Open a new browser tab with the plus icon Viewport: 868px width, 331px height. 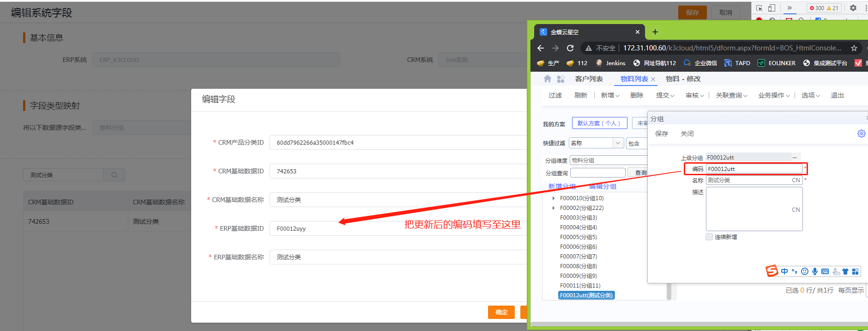point(655,32)
